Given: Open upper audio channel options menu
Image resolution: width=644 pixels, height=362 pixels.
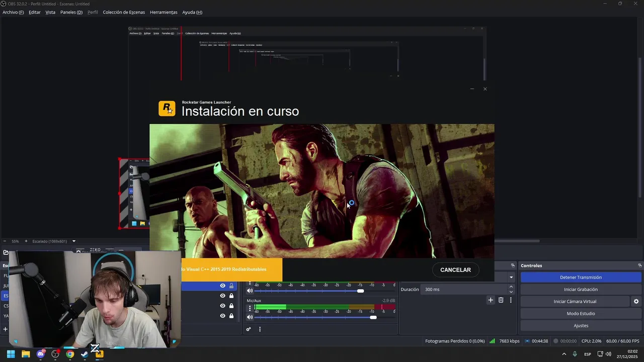Looking at the screenshot, I should pyautogui.click(x=250, y=284).
